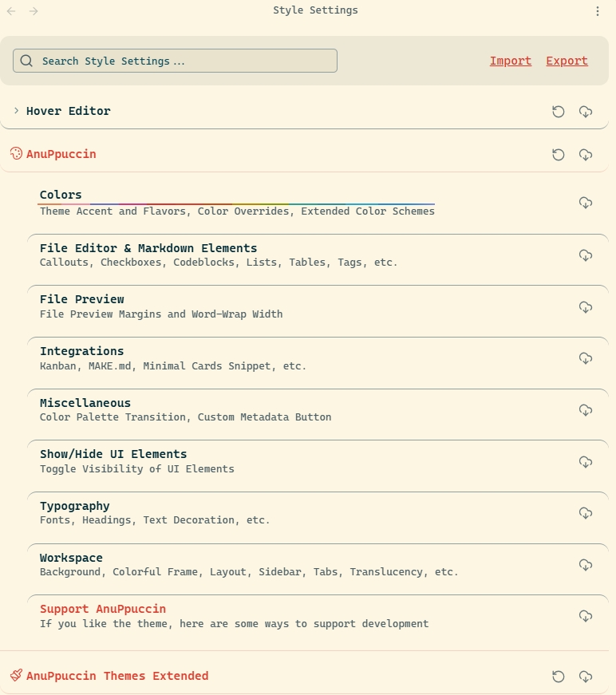Open the three-dot more options menu
616x695 pixels.
click(598, 11)
